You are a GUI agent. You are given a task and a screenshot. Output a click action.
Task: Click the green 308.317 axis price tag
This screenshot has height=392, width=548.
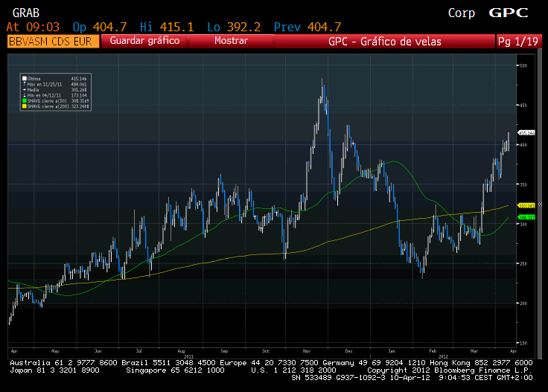[x=526, y=217]
